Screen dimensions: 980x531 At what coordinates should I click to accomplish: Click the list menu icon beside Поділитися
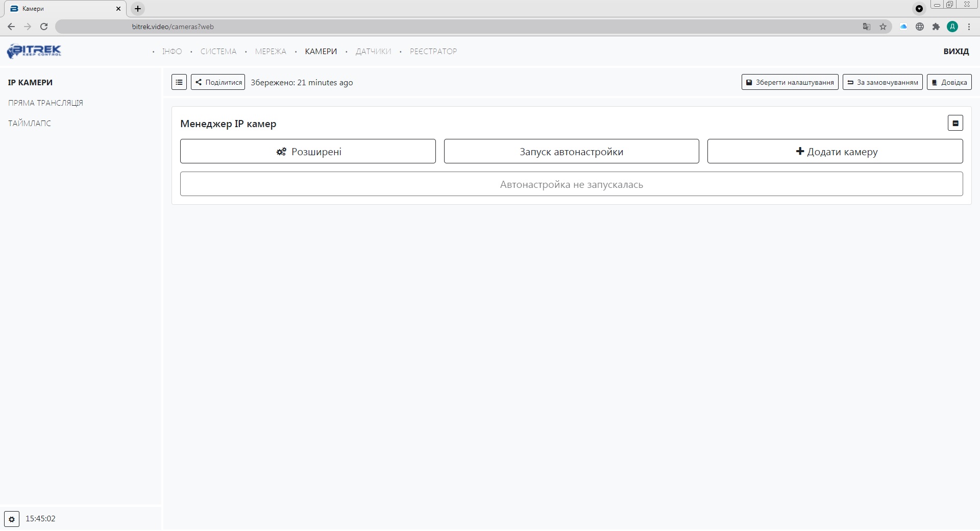(179, 82)
